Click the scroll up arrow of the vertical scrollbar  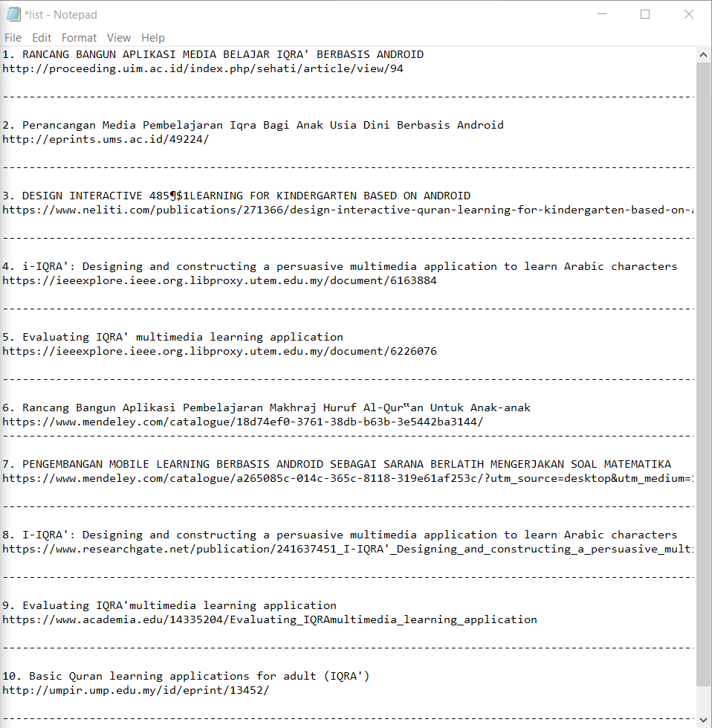tap(703, 55)
